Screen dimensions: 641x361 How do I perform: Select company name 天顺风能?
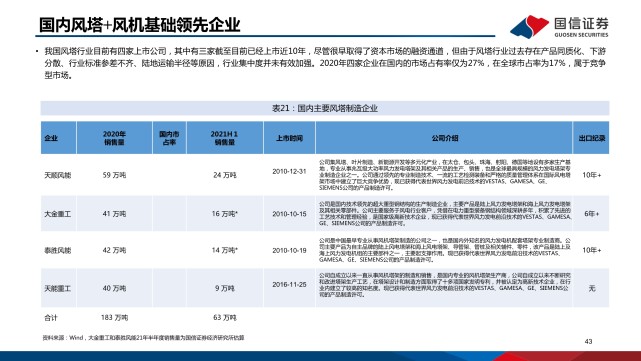[x=58, y=175]
